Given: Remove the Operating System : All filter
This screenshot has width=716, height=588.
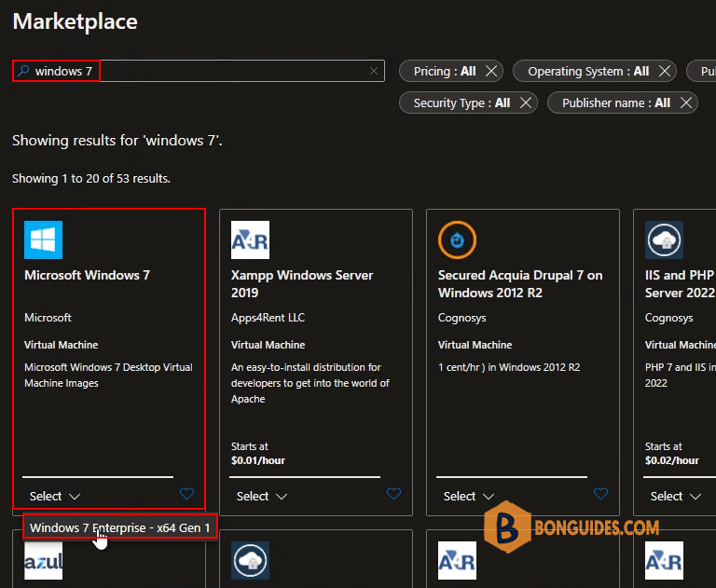Looking at the screenshot, I should point(665,71).
